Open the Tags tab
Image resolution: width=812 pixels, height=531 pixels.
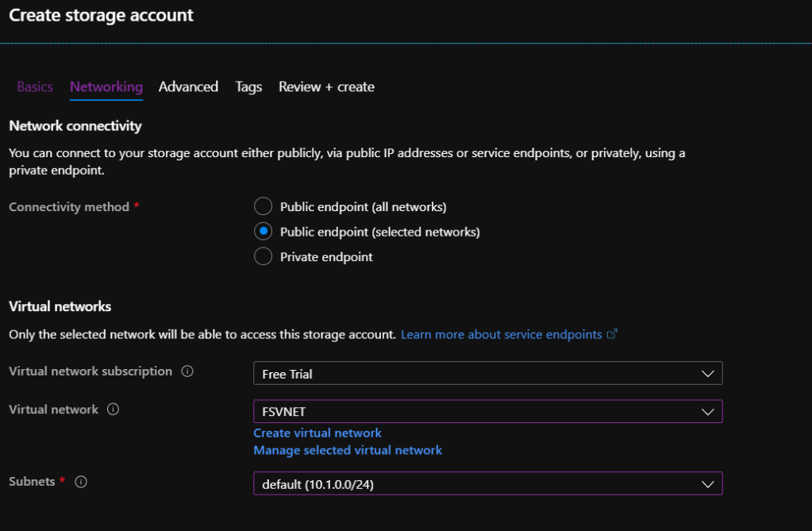248,87
